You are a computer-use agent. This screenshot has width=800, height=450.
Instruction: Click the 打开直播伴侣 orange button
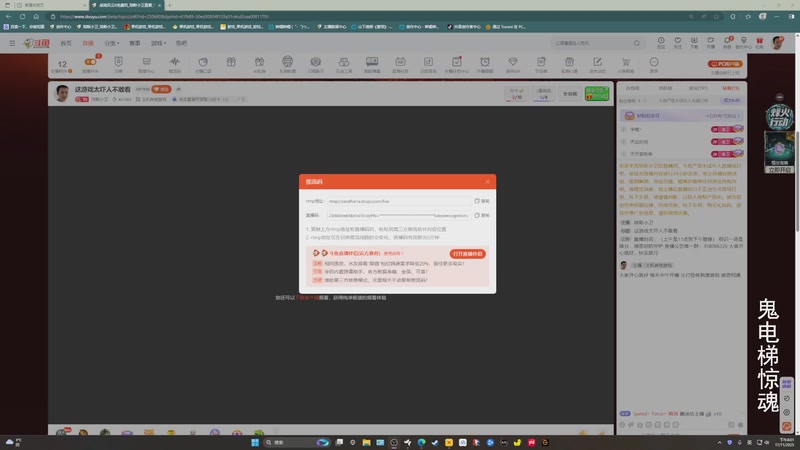pos(467,254)
